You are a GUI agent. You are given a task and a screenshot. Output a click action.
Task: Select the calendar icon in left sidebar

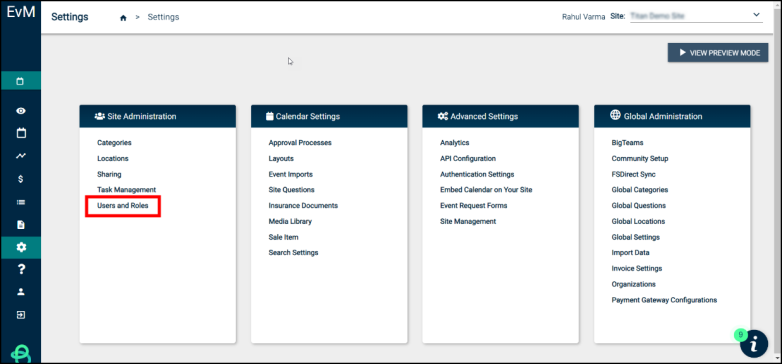point(21,133)
